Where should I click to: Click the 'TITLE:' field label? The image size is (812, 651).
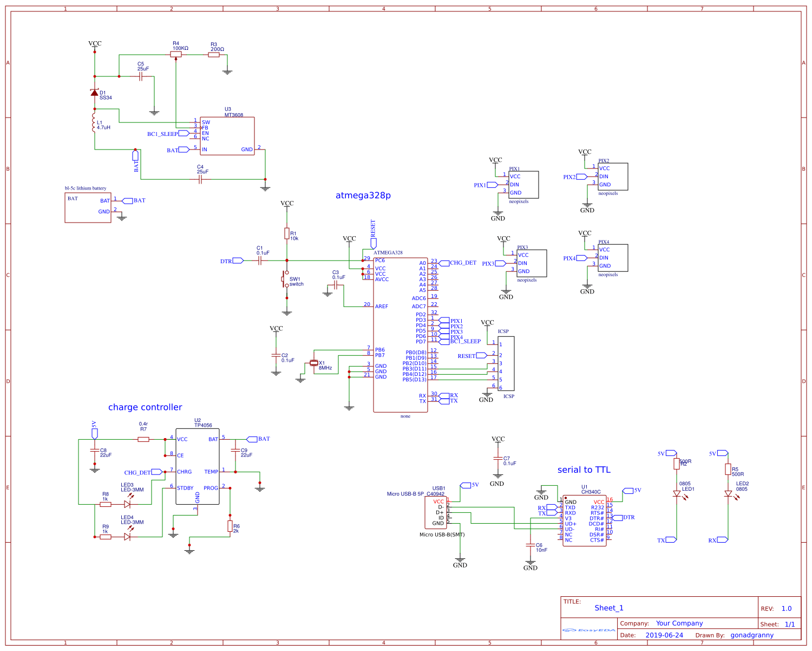[x=572, y=602]
